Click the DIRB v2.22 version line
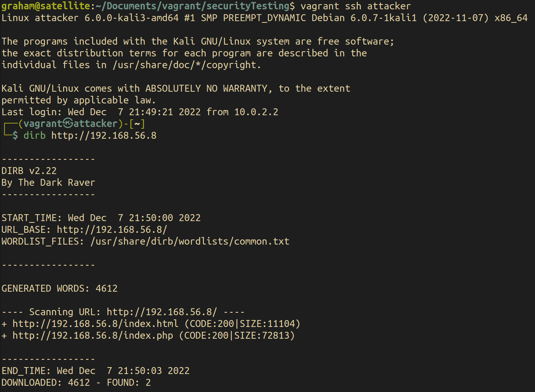The width and height of the screenshot is (535, 392). coord(29,171)
